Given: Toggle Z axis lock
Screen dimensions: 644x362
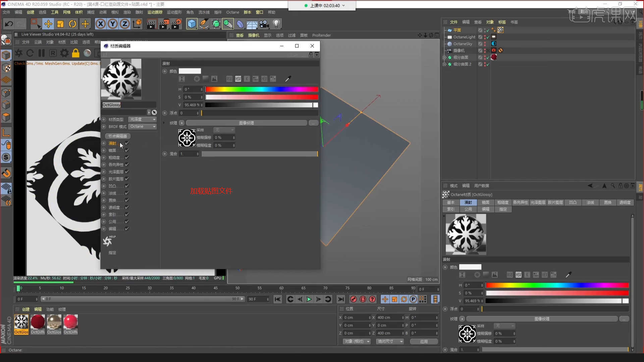Looking at the screenshot, I should (125, 24).
